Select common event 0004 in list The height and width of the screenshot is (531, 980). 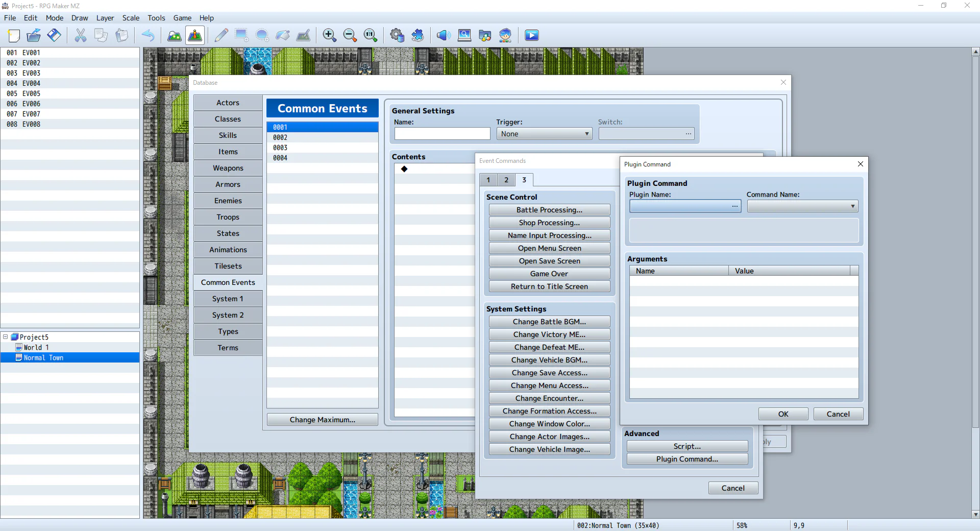(x=322, y=158)
